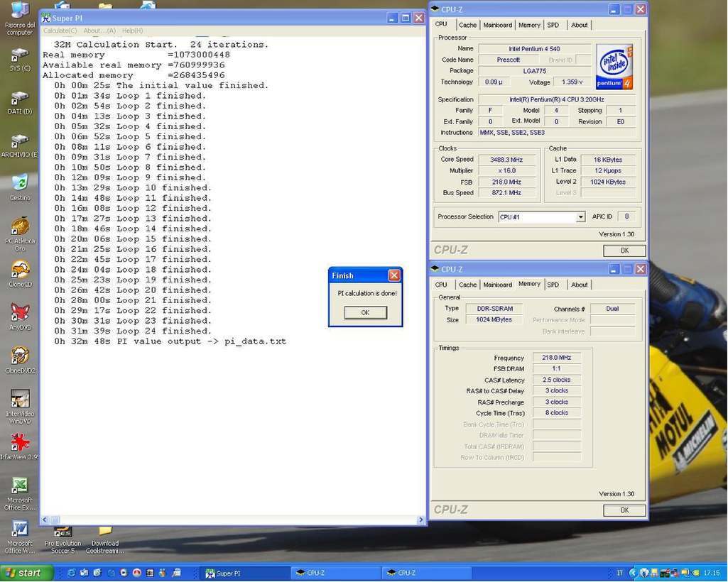
Task: Click OK in the upper CPU-Z window
Action: coord(624,251)
